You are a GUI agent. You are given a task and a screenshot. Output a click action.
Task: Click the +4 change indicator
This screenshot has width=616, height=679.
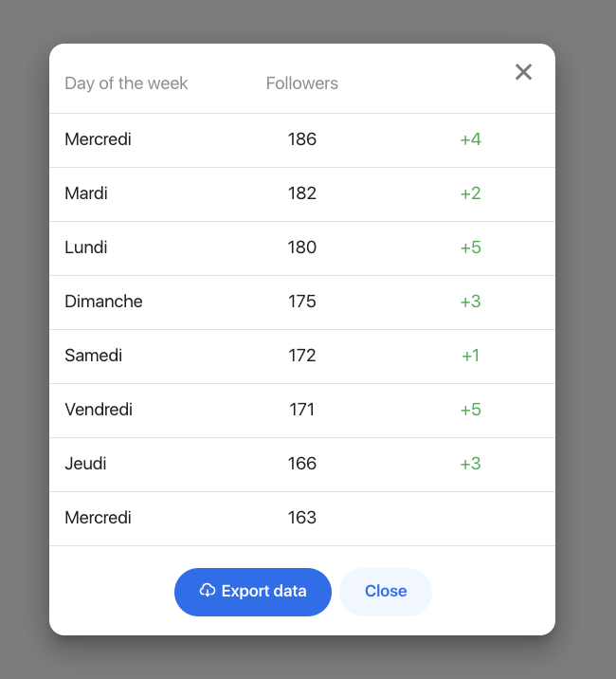[x=471, y=139]
